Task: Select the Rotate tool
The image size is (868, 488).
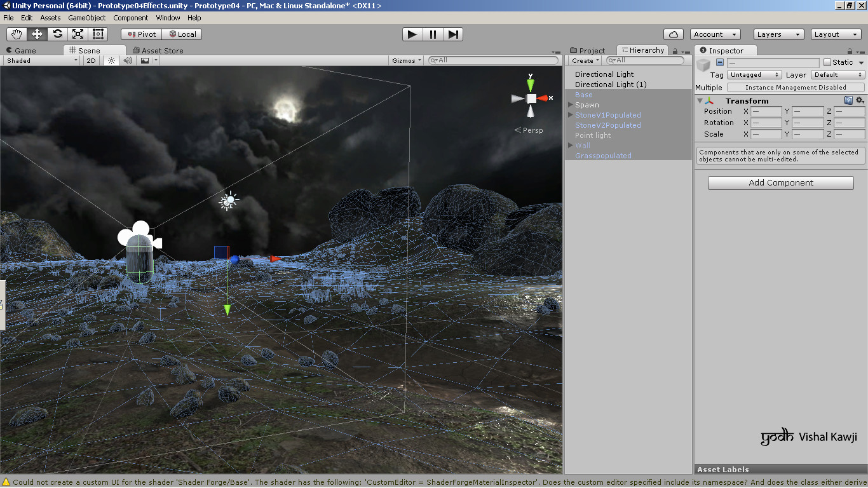Action: pos(57,34)
